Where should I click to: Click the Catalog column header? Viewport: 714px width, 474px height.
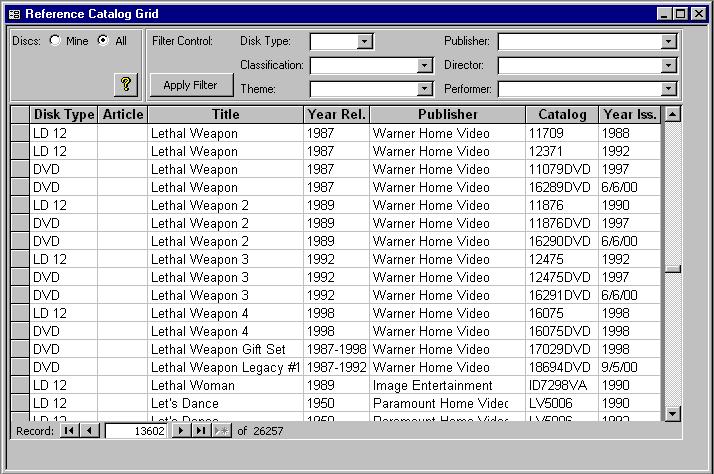562,115
